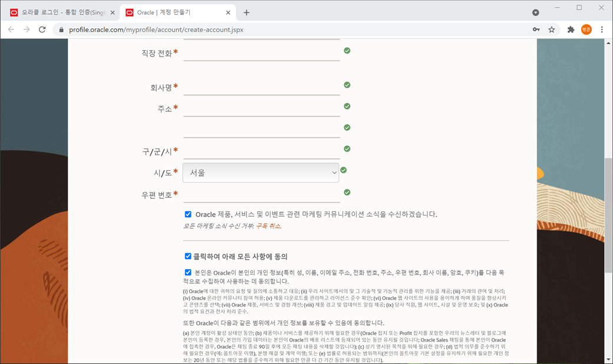The width and height of the screenshot is (613, 364).
Task: Select the Oracle 계정 만들기 tab
Action: pyautogui.click(x=178, y=12)
